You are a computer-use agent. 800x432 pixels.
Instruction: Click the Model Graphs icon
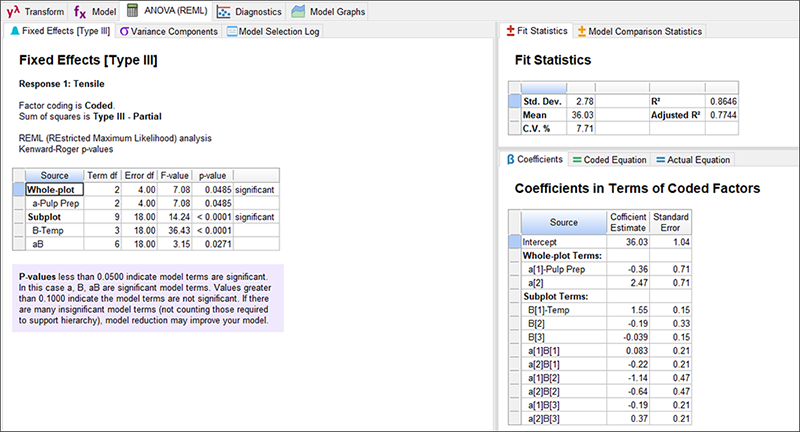coord(299,12)
